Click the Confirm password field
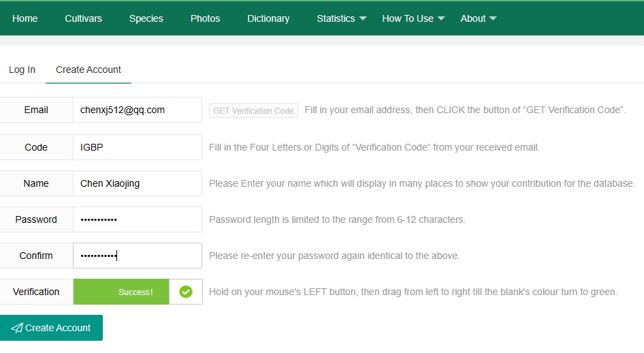 tap(138, 256)
